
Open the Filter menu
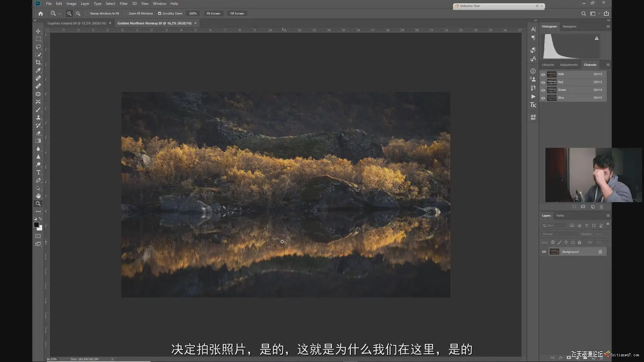123,4
